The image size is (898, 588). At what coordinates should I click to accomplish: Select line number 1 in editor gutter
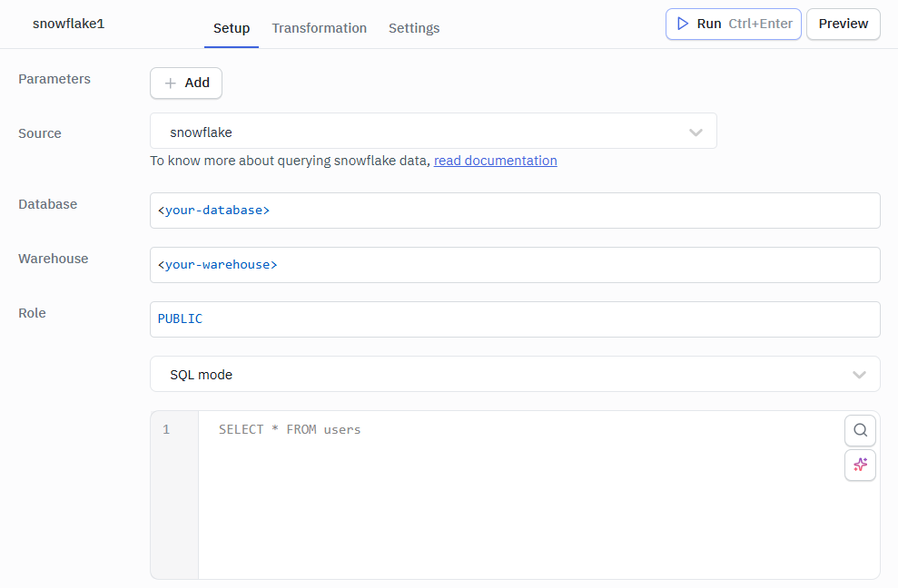tap(166, 429)
